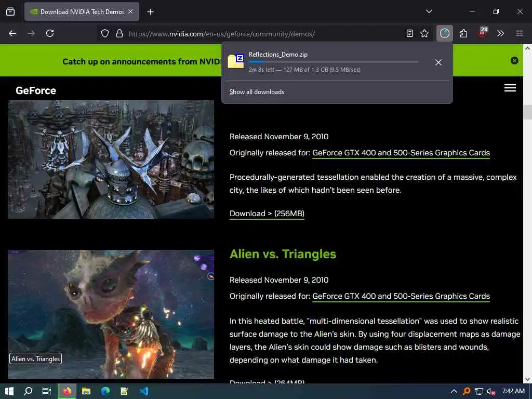View site security padlock info
This screenshot has height=399, width=532.
(119, 33)
